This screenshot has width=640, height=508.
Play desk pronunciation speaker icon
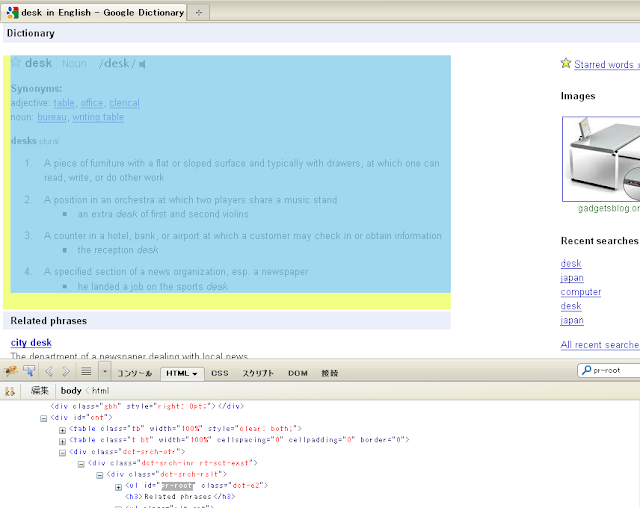[142, 64]
